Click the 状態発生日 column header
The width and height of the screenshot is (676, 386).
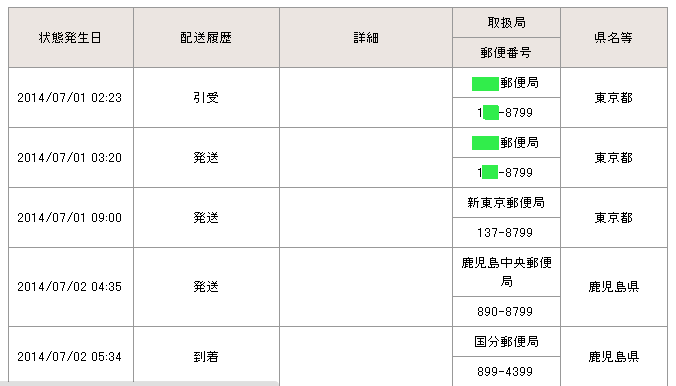[71, 38]
